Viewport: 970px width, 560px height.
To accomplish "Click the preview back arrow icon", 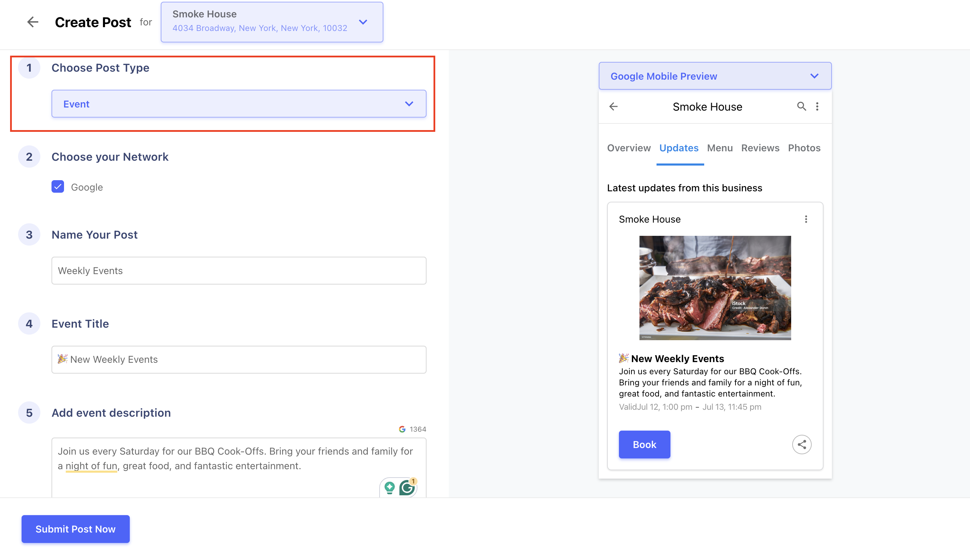I will pos(613,106).
